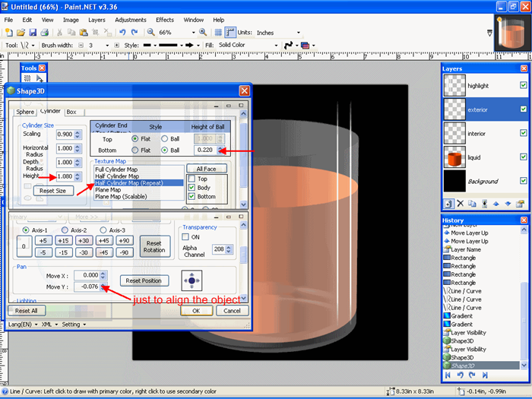Toggle visibility of highlight layer

523,85
